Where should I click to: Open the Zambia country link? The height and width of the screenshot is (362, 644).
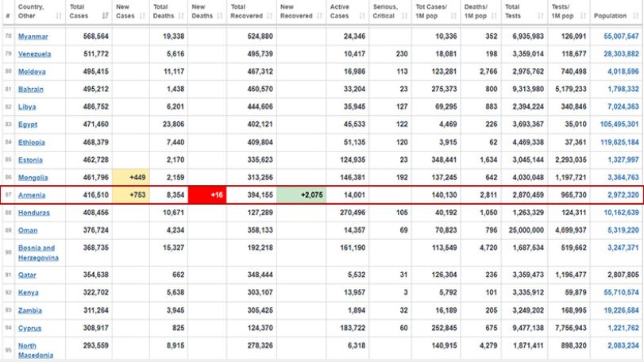30,310
